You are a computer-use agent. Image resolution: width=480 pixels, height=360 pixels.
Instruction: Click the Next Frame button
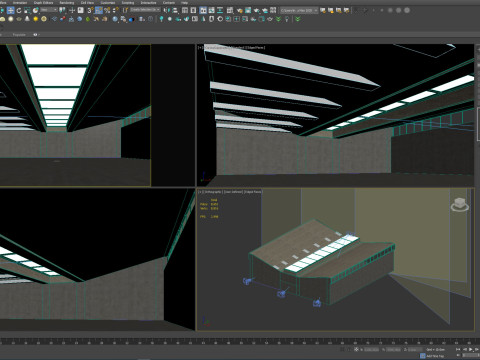click(x=477, y=349)
